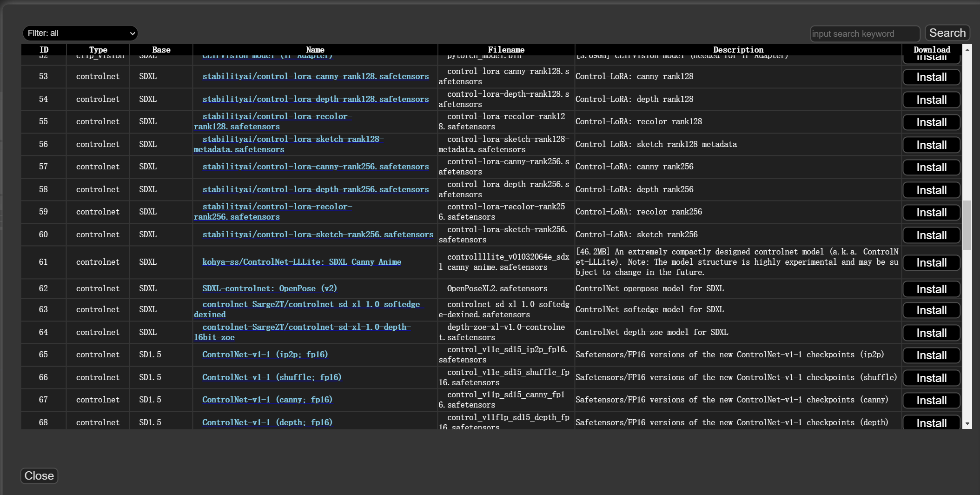Open SDXL-controlnet: OpenPose (v2) link
The width and height of the screenshot is (980, 495).
(269, 288)
